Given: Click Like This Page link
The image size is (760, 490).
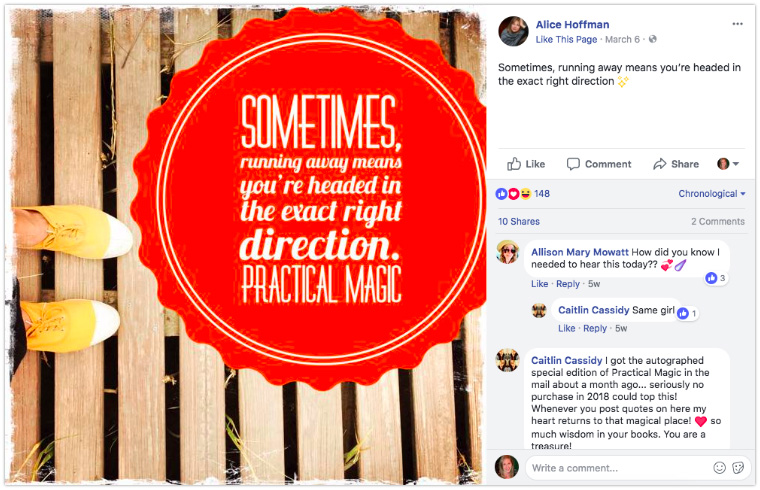Looking at the screenshot, I should [x=566, y=39].
